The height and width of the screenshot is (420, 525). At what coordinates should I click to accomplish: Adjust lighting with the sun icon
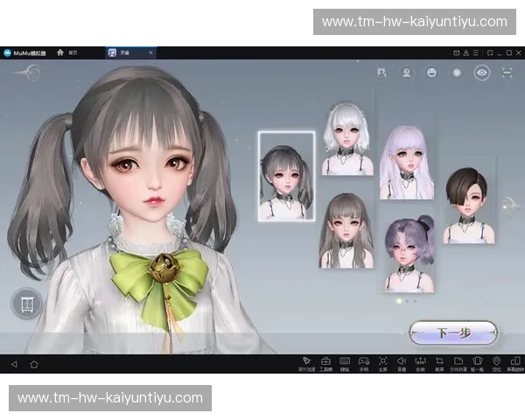coord(457,73)
